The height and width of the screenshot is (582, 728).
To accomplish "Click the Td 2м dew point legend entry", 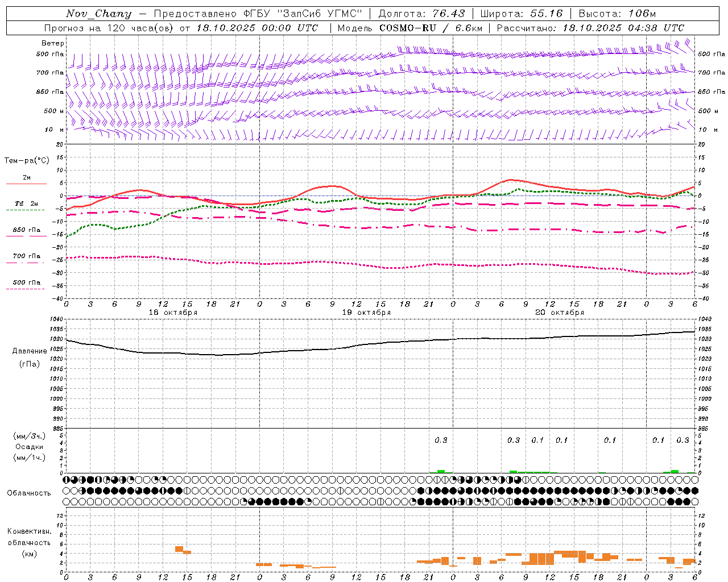I will tap(26, 203).
